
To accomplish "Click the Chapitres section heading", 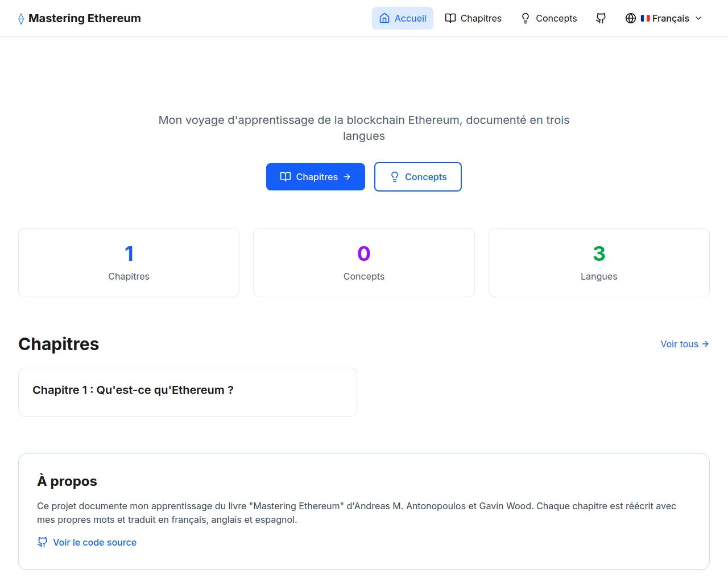I will 59,344.
